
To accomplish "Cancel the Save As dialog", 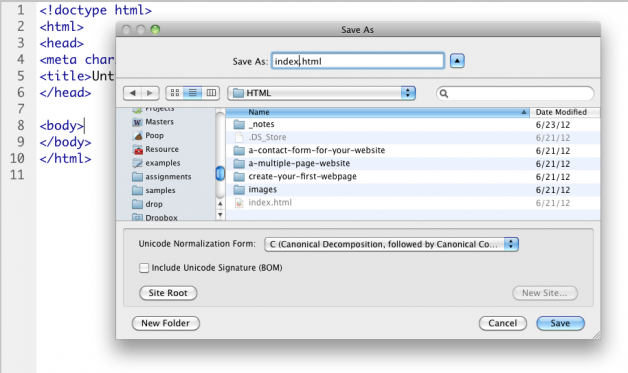I will [503, 323].
